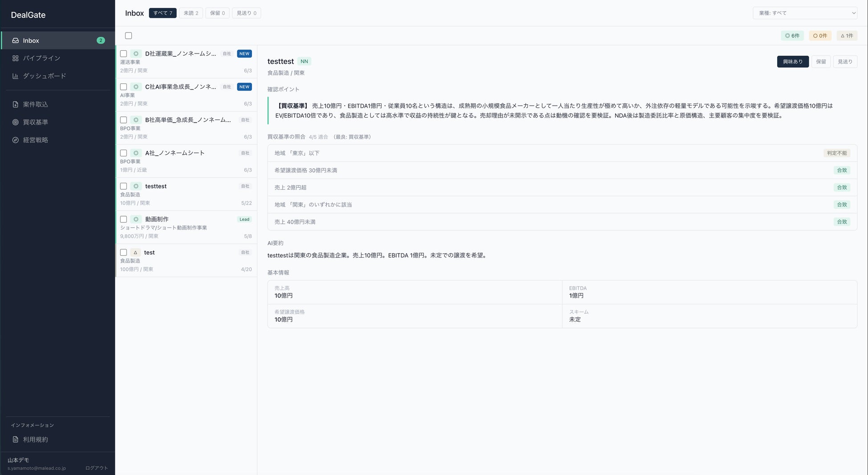Click the NN badge next to testtest title
The width and height of the screenshot is (868, 475).
pyautogui.click(x=304, y=61)
